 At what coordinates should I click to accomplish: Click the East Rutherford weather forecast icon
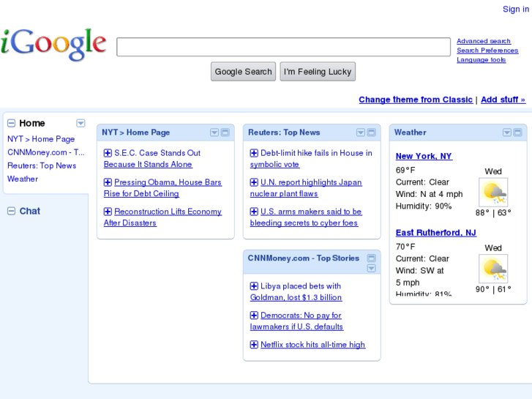pos(493,269)
